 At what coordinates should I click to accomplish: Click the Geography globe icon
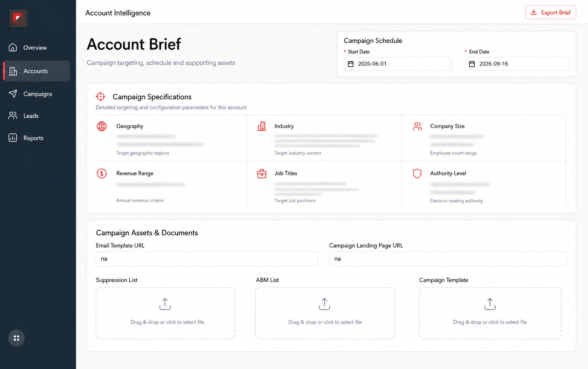[102, 126]
